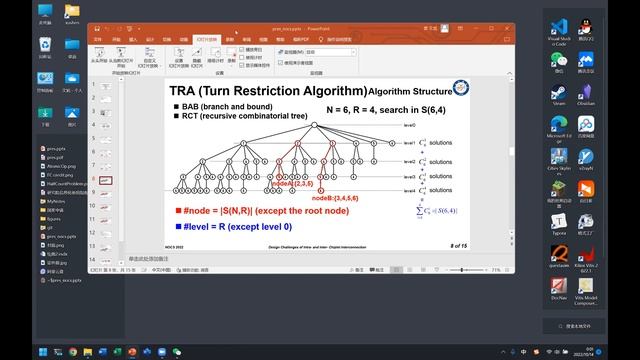Open the File tab
Viewport: 640px width, 360px height.
pos(98,40)
